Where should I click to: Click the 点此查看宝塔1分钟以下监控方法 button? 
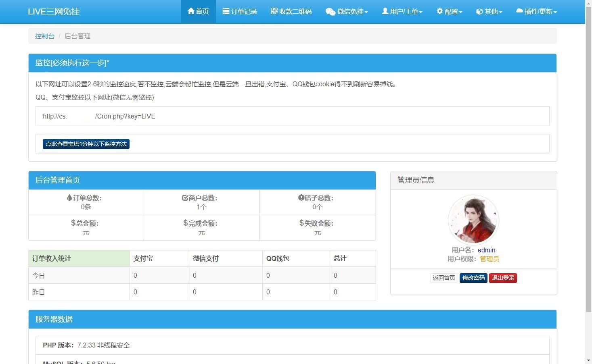coord(86,144)
